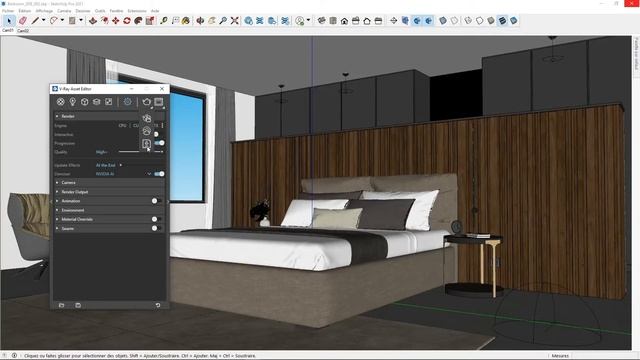Screen dimensions: 640x360
Task: Activate the Paint Bucket tool
Action: [x=186, y=20]
